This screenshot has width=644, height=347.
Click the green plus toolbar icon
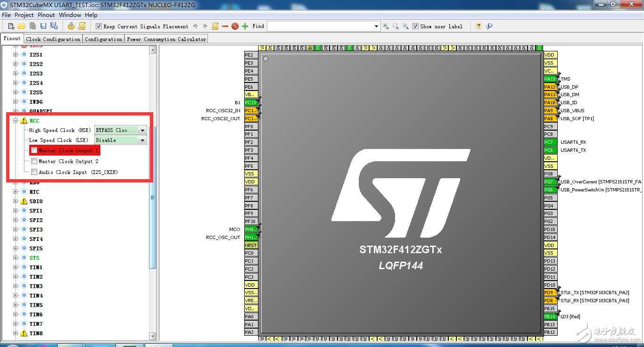coord(245,26)
